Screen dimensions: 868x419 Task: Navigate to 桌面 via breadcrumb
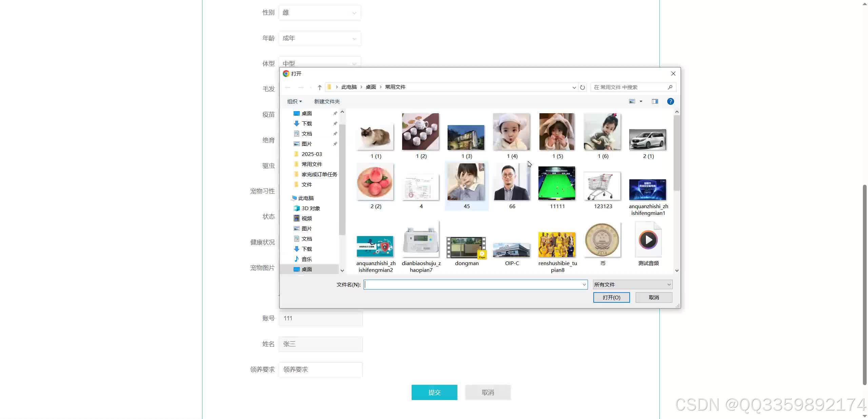point(370,87)
